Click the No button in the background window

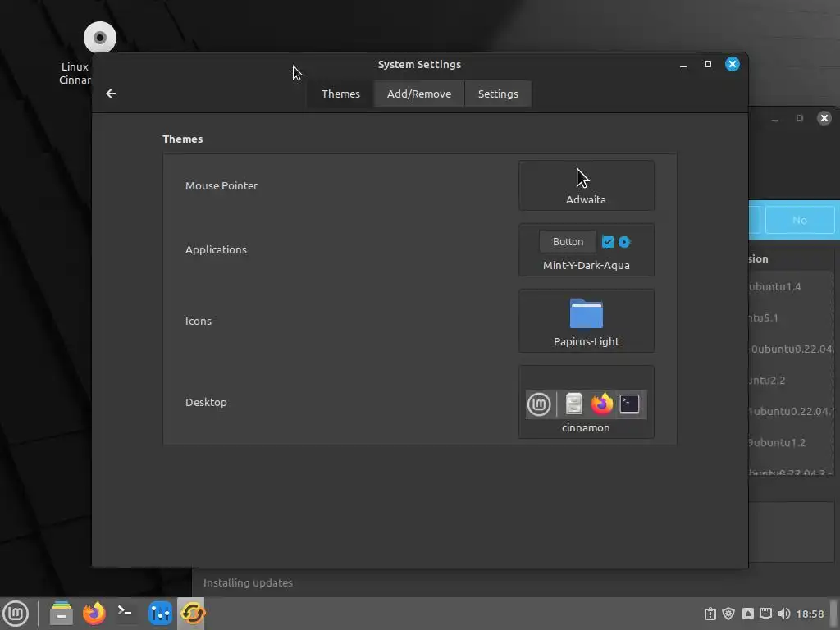pyautogui.click(x=800, y=220)
